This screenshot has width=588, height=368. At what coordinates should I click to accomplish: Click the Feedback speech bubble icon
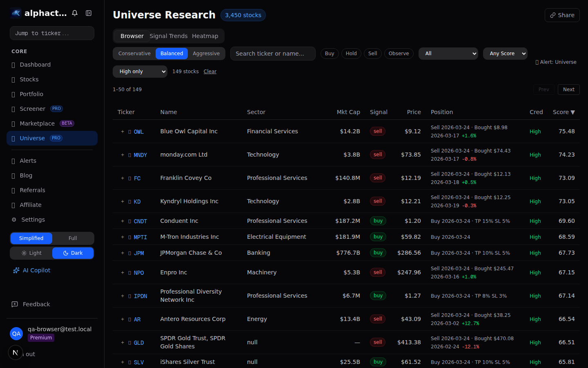coord(15,304)
